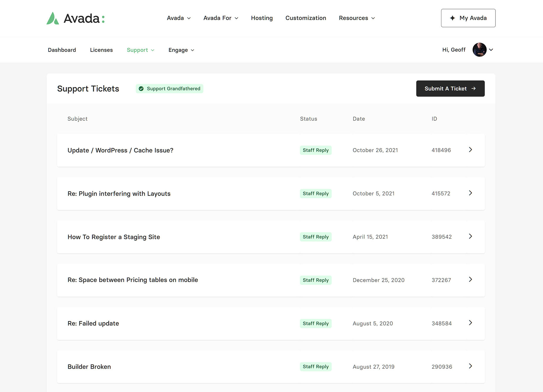The width and height of the screenshot is (543, 392).
Task: Open How To Register a Staging Site ticket
Action: pyautogui.click(x=114, y=237)
